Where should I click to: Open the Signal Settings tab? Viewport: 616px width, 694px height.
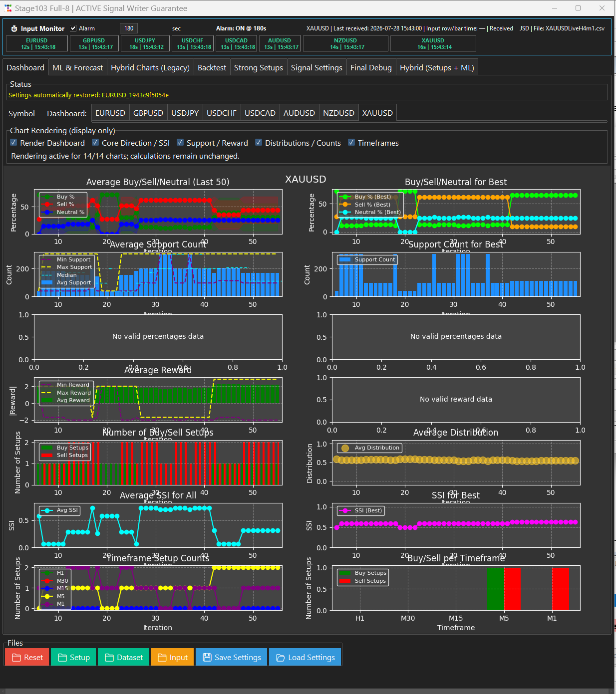pyautogui.click(x=316, y=68)
